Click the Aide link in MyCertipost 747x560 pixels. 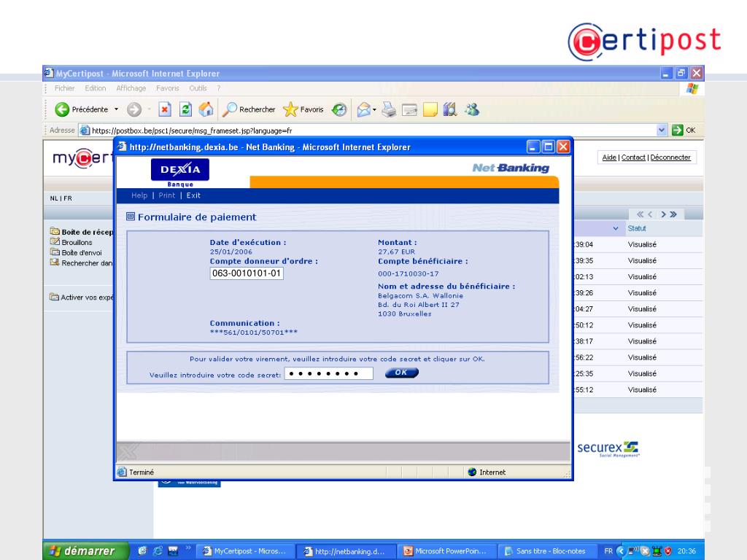point(609,157)
